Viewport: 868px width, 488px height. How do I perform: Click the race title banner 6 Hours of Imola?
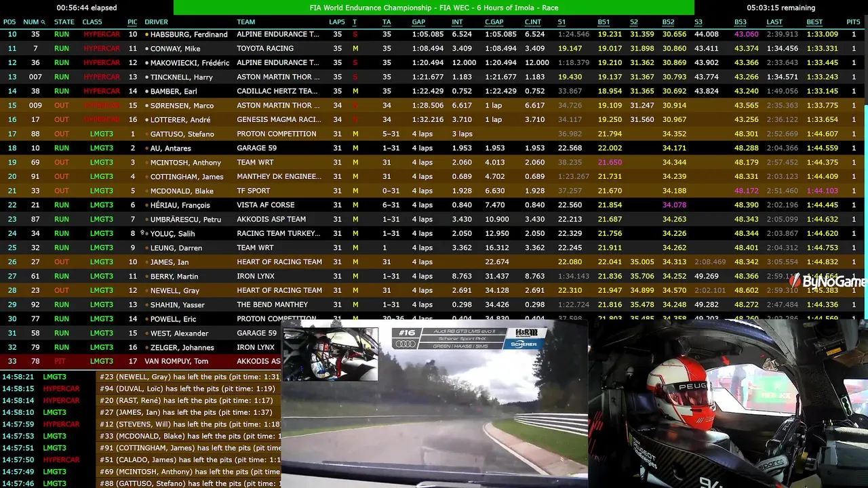click(434, 7)
